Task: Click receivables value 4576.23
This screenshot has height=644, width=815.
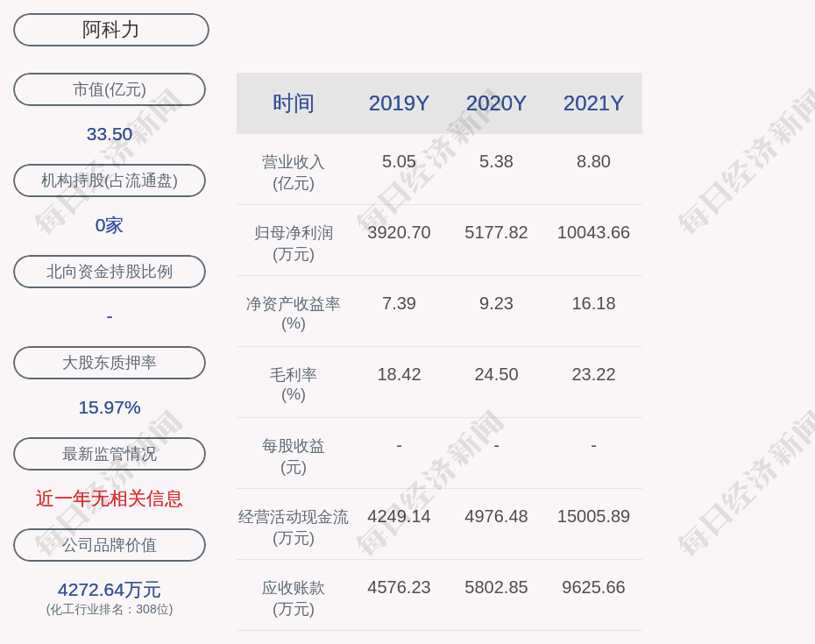Action: point(399,587)
